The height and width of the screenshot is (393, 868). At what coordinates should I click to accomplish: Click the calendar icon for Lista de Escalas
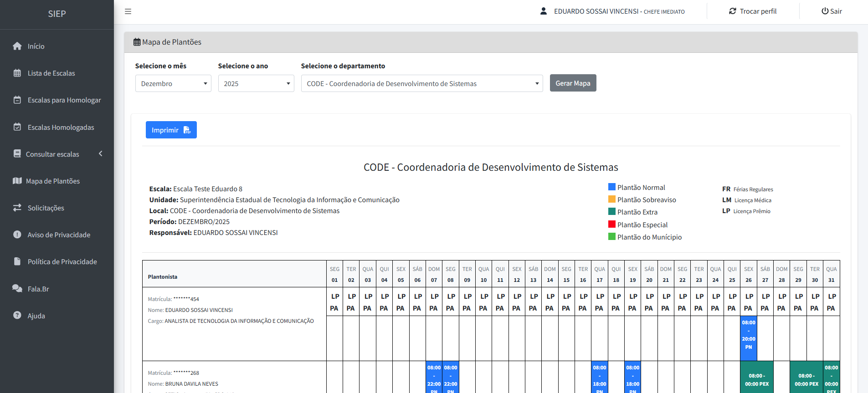(x=17, y=73)
